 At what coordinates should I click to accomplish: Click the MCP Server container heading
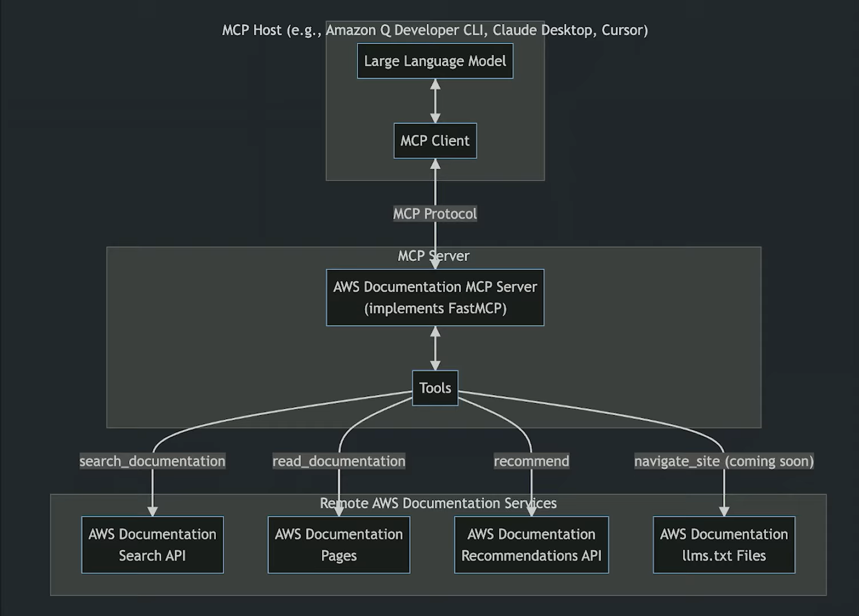click(434, 256)
